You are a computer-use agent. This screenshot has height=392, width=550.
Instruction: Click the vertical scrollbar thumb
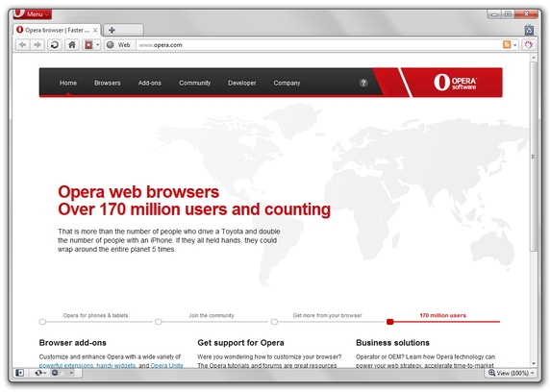pos(534,157)
